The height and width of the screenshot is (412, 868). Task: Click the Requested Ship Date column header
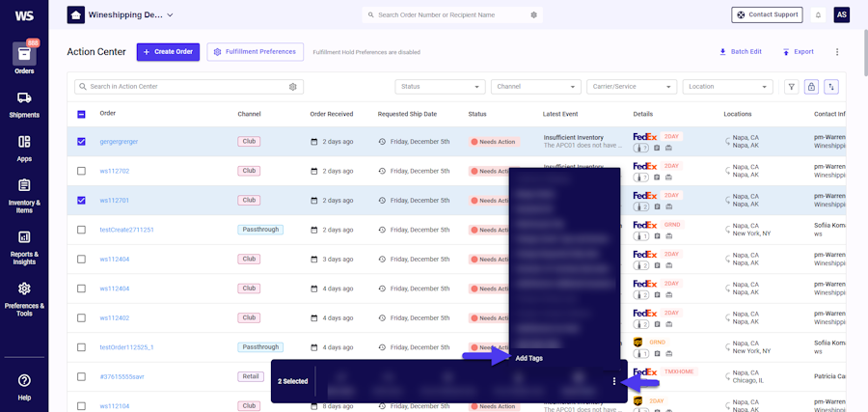(x=407, y=114)
